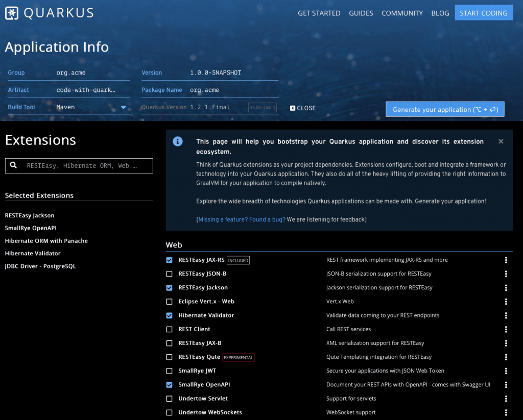The height and width of the screenshot is (420, 523).
Task: Uncheck the SmallRye OpenAPI checkbox
Action: [170, 385]
